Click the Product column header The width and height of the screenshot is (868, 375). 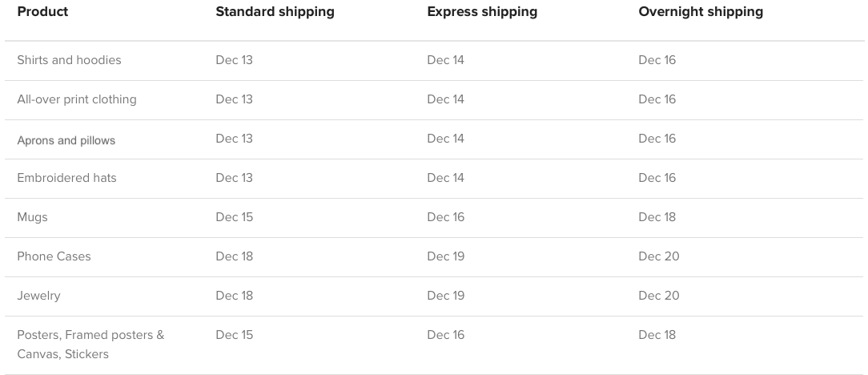coord(42,12)
